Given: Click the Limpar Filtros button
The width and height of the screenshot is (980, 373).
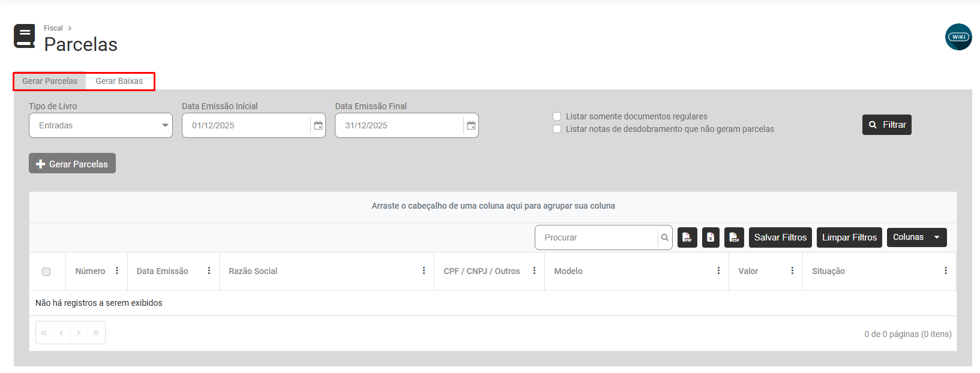Looking at the screenshot, I should pos(849,237).
